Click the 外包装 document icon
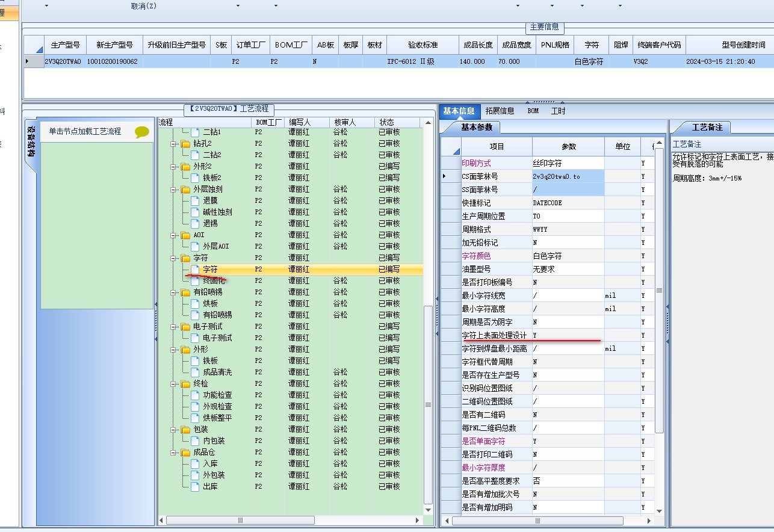The width and height of the screenshot is (774, 532). pos(195,475)
